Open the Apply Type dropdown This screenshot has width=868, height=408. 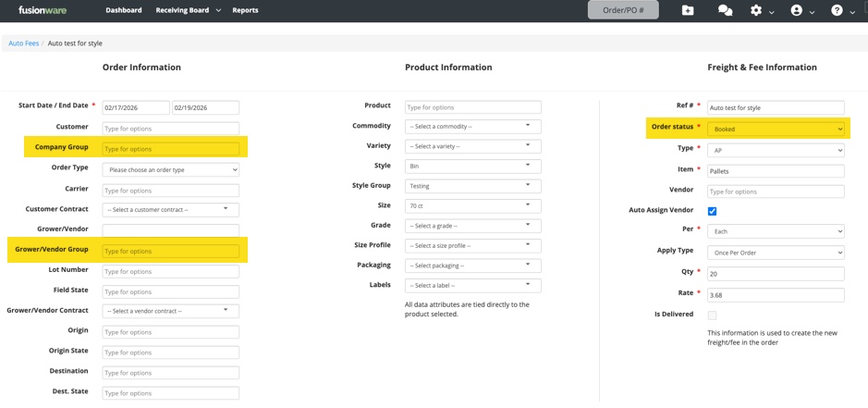pyautogui.click(x=775, y=253)
